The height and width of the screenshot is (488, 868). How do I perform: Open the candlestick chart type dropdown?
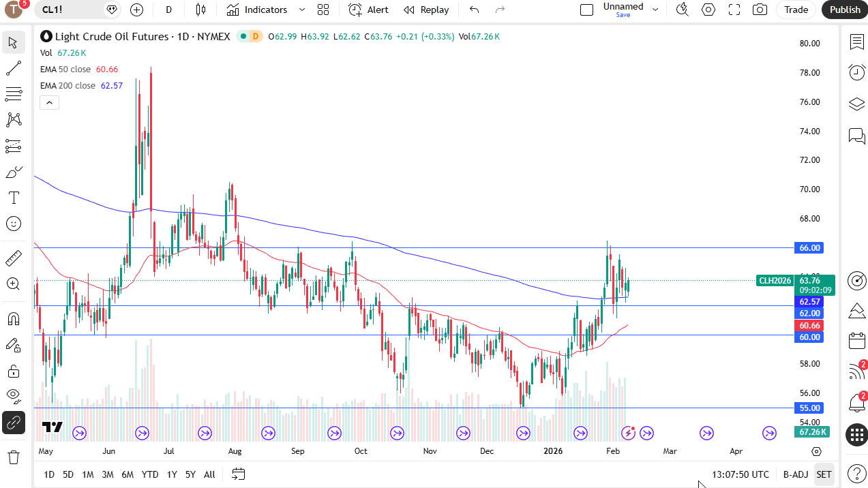tap(200, 10)
